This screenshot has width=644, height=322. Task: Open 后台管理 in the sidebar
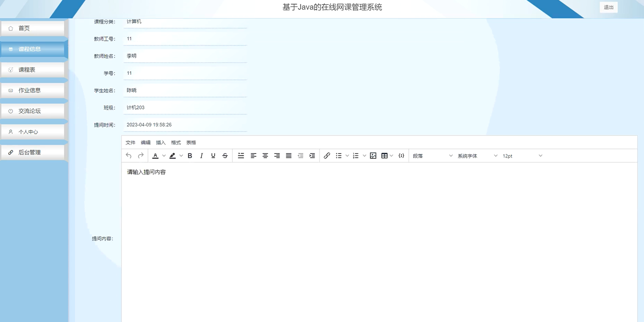point(33,152)
